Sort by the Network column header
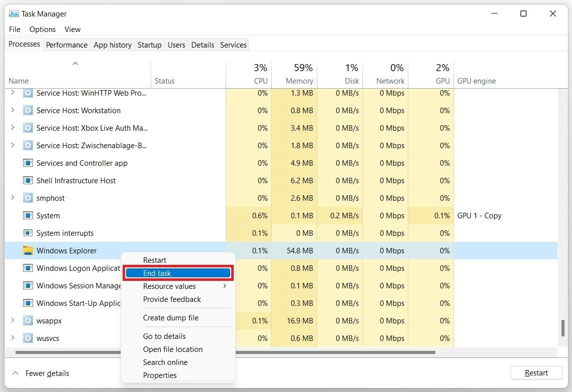Viewport: 572px width, 392px height. [385, 75]
